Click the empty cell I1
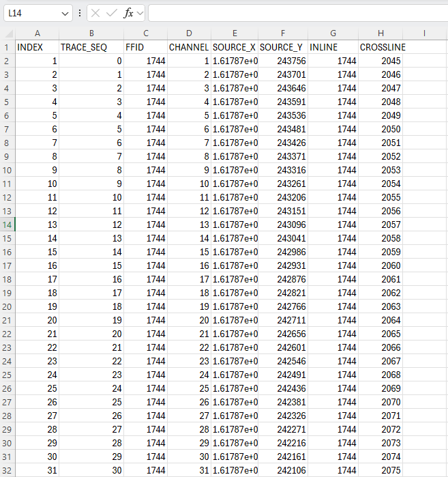Screen dimensions: 448x477 click(424, 48)
